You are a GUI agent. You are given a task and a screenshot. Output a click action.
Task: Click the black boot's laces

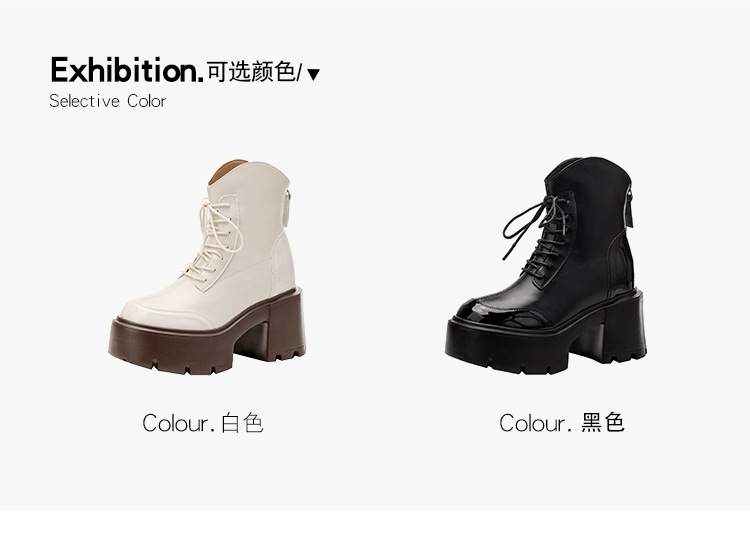click(x=538, y=234)
